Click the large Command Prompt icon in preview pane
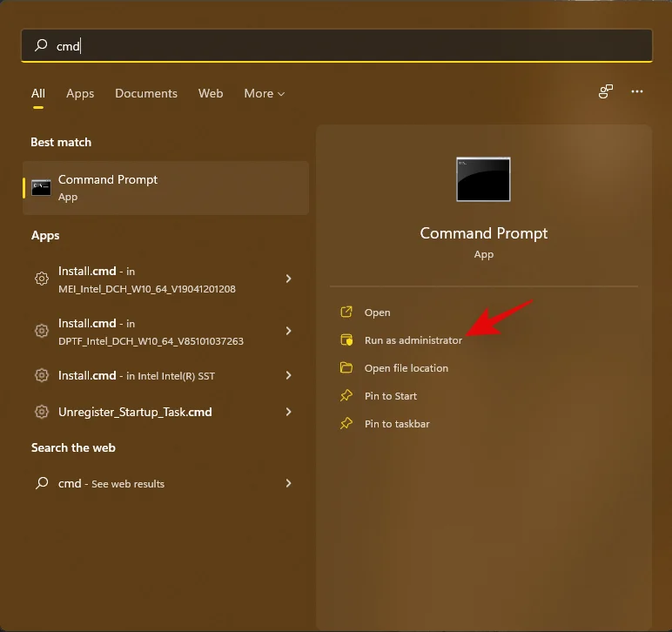Screen dimensions: 672x632 click(x=483, y=179)
